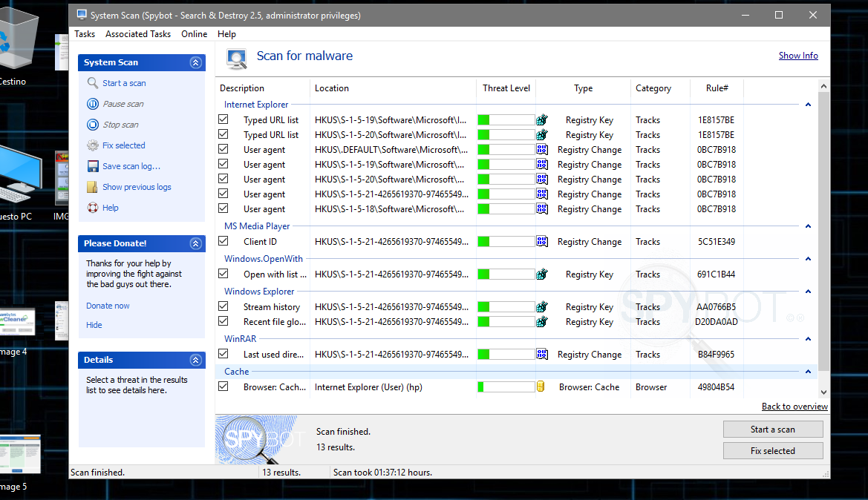Image resolution: width=868 pixels, height=500 pixels.
Task: Click registry change icon for S-1-5-19 User agent
Action: point(542,164)
